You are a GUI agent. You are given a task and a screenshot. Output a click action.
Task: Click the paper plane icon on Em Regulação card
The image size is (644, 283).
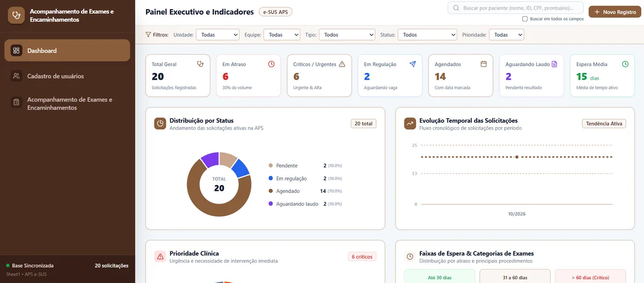413,64
